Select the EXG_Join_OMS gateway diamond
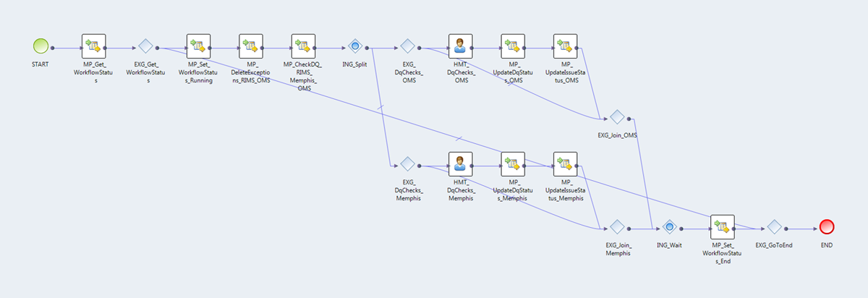The width and height of the screenshot is (868, 298). [x=617, y=116]
